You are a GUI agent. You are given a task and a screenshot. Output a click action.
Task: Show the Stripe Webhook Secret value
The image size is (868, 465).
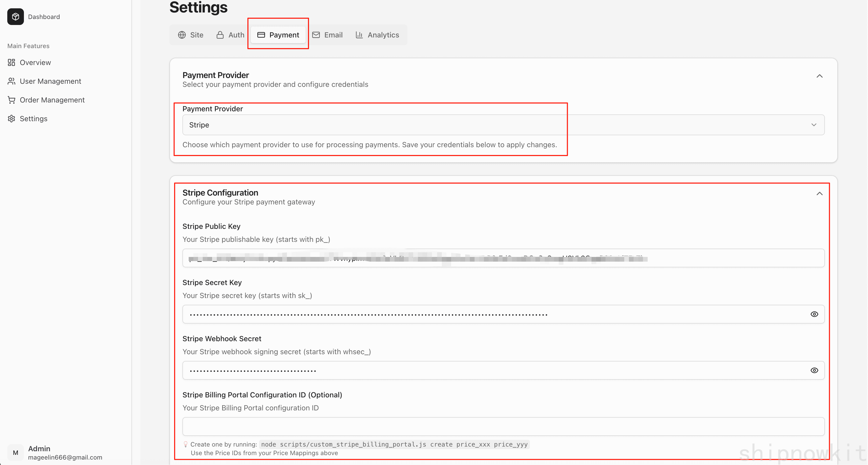[x=814, y=370]
